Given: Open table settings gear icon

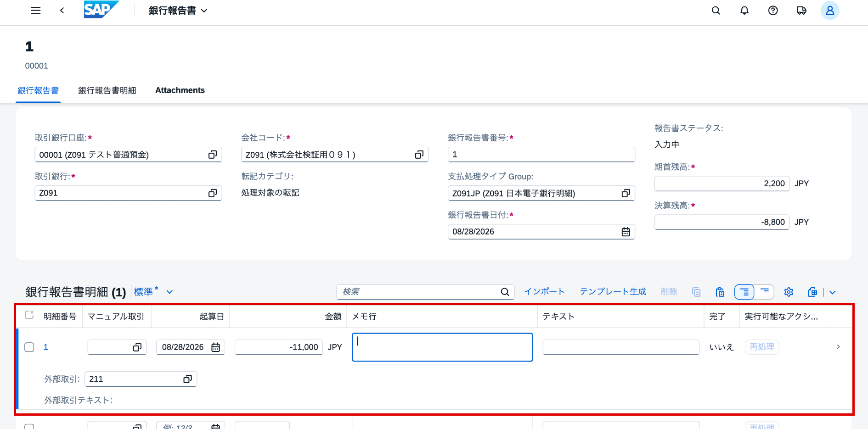Looking at the screenshot, I should (x=789, y=292).
